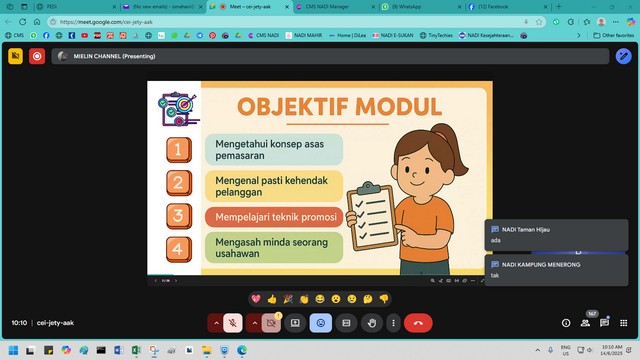The width and height of the screenshot is (640, 360).
Task: Send the heart emoji reaction
Action: click(x=256, y=299)
